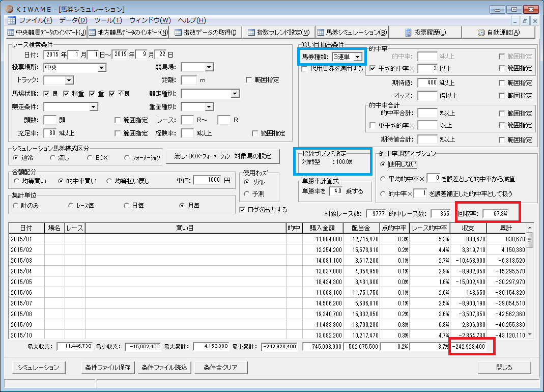Select the 2015/07 result row

coord(267,303)
